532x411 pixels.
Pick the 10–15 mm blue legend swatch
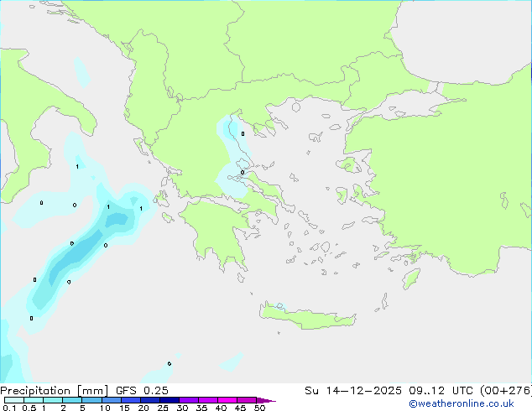(111, 400)
